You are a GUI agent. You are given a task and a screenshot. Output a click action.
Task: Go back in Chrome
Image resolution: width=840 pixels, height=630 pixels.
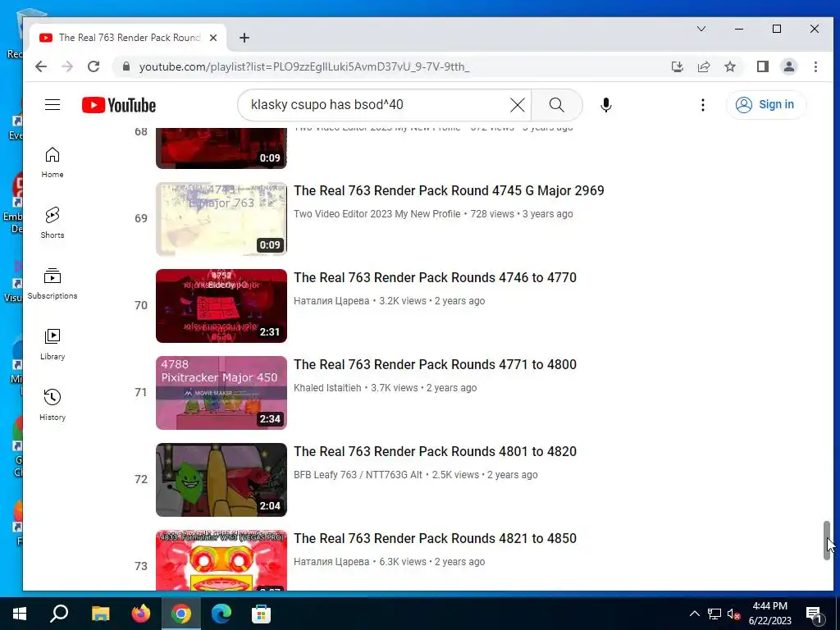coord(41,66)
